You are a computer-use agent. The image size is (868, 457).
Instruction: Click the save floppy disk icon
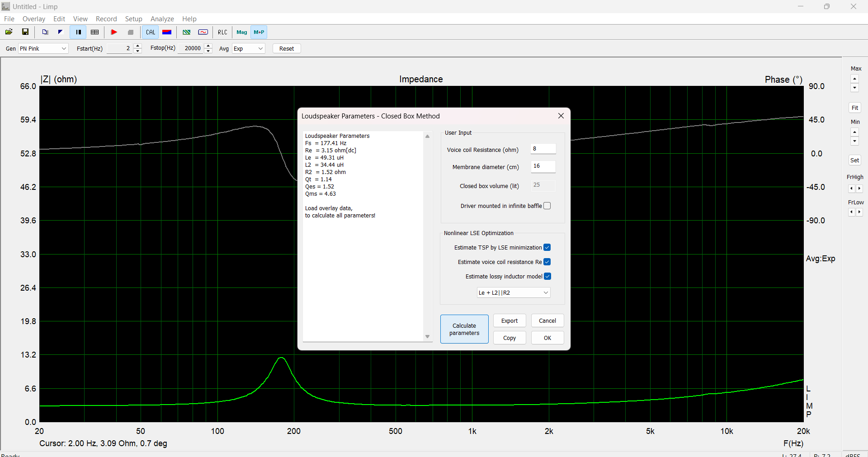25,32
